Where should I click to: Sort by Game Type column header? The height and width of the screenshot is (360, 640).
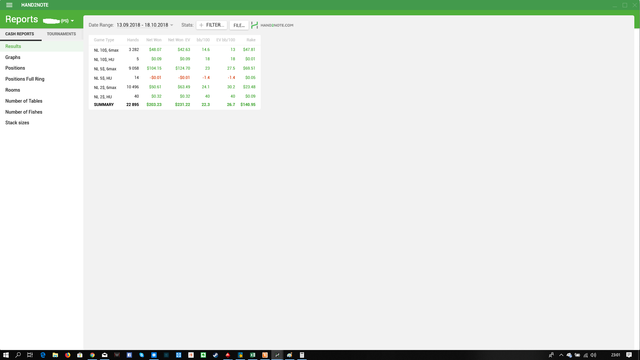[x=104, y=40]
